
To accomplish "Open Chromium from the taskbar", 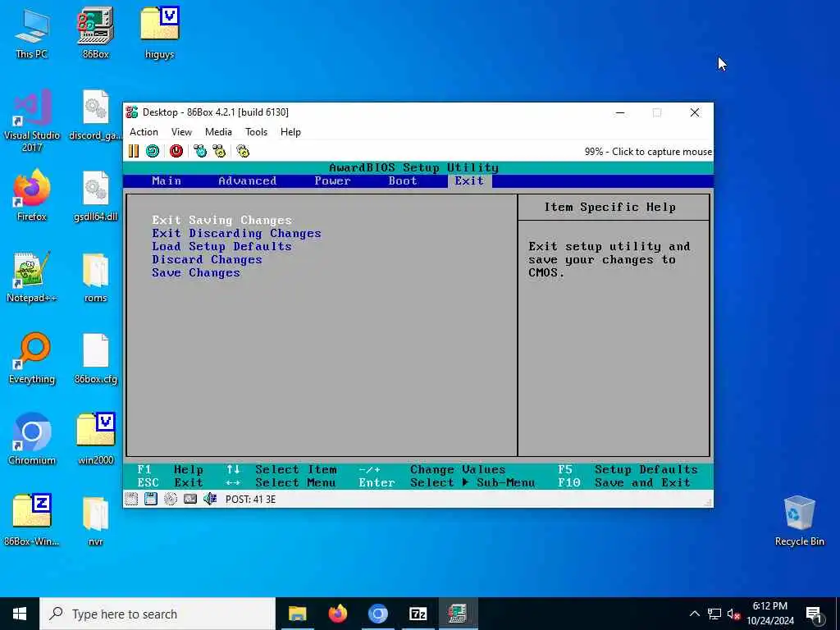I will coord(377,614).
